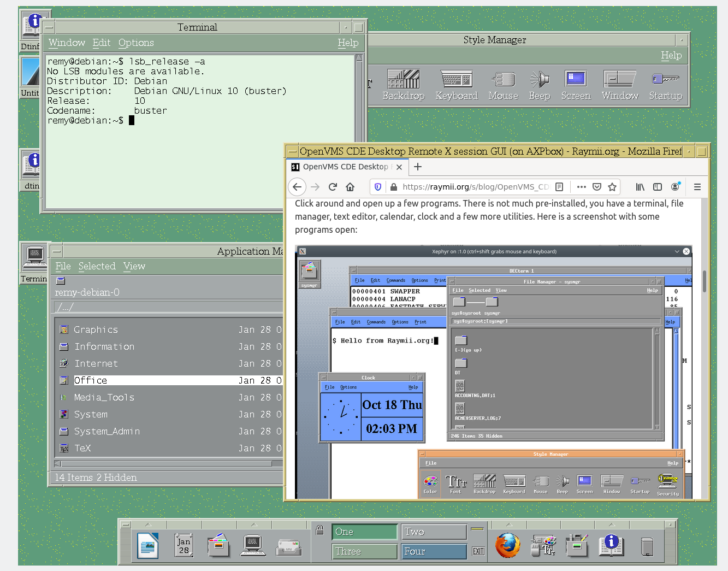Toggle the workspace lock padlock on the front panel

(x=320, y=531)
